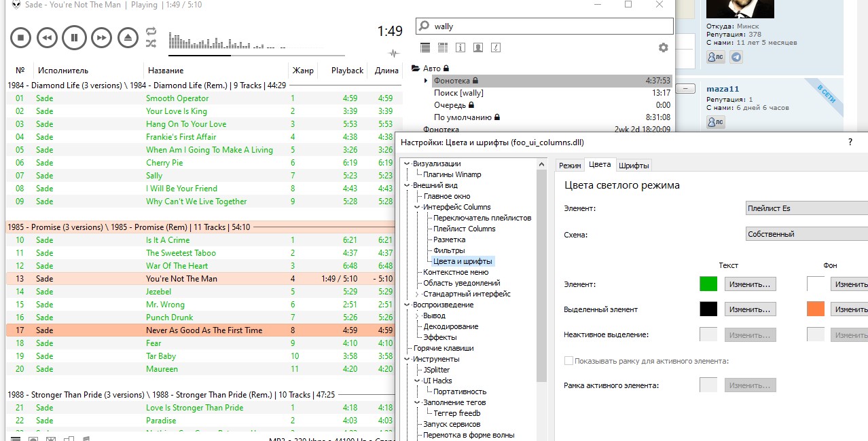868x441 pixels.
Task: Switch to the Шрифты tab
Action: tap(634, 166)
